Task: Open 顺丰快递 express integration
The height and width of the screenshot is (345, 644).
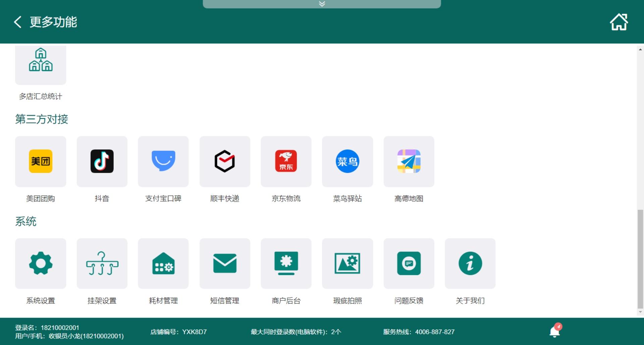Action: [x=225, y=161]
